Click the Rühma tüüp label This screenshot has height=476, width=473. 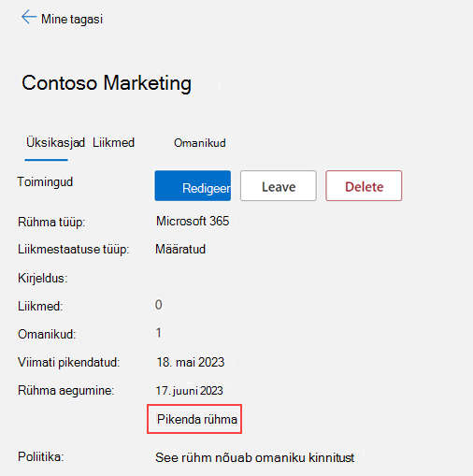coord(51,223)
